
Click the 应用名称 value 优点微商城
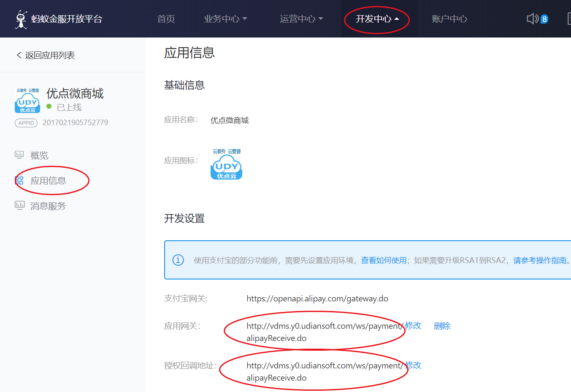[230, 121]
